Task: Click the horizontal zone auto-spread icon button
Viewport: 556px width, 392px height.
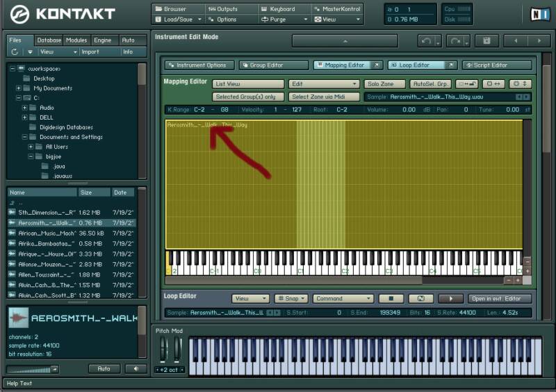Action: pos(493,84)
